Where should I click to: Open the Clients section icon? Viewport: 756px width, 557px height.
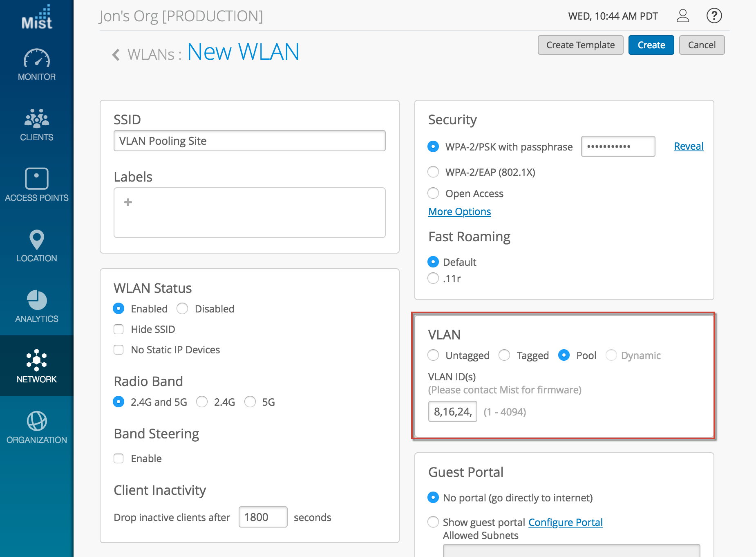point(37,119)
